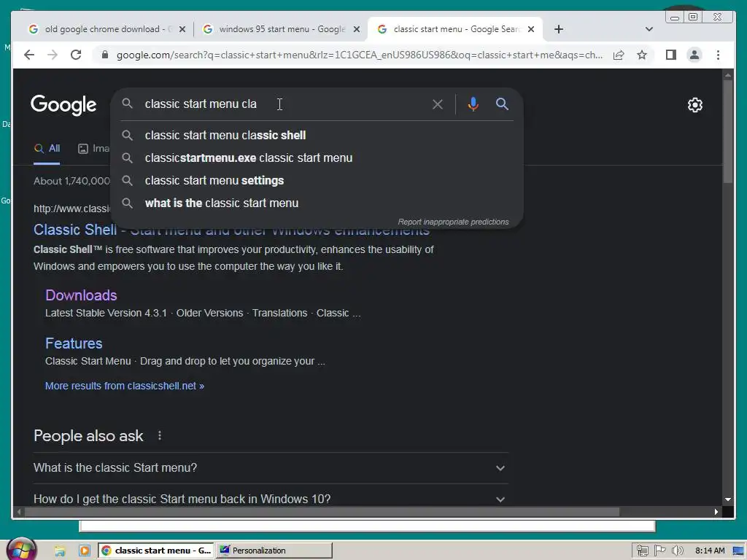This screenshot has height=560, width=747.
Task: Open the volume speaker tray icon
Action: click(678, 551)
